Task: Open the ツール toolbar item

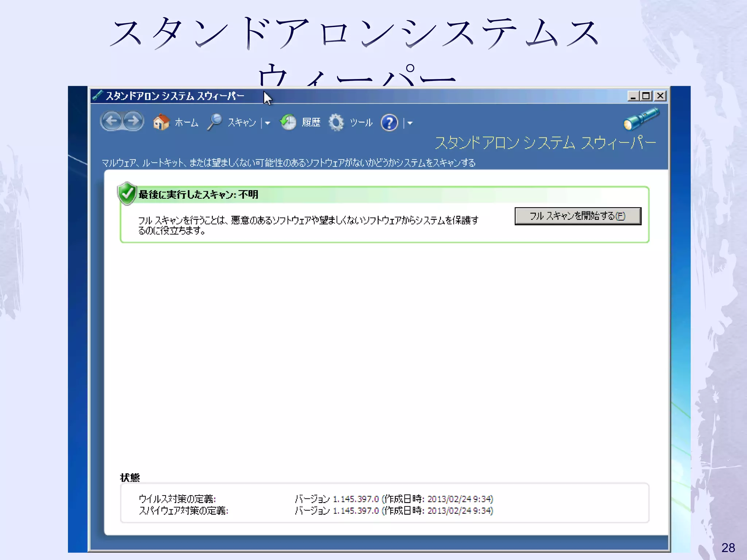Action: tap(361, 122)
